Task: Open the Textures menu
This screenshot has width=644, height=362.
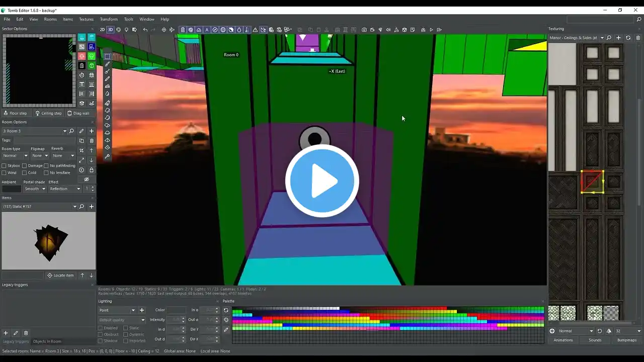Action: (x=87, y=19)
